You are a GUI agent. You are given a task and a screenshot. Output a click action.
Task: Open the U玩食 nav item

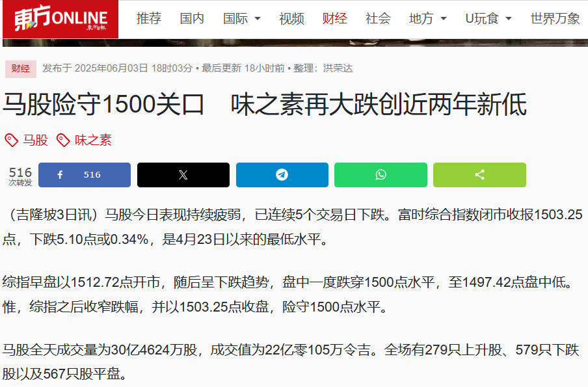pos(482,18)
